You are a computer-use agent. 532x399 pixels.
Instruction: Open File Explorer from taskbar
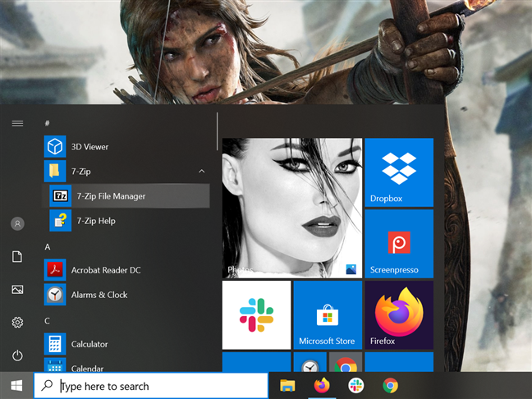[287, 385]
